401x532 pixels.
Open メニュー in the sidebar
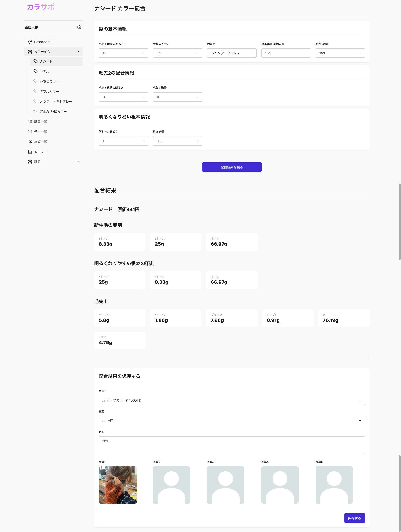[53, 152]
